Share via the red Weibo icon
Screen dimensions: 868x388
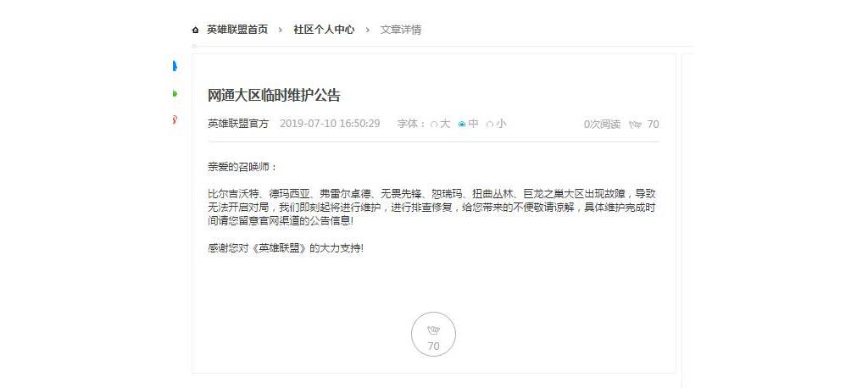(175, 119)
